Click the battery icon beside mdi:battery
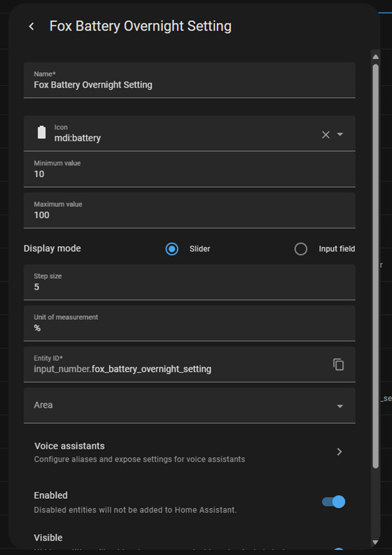This screenshot has height=555, width=392. (42, 133)
